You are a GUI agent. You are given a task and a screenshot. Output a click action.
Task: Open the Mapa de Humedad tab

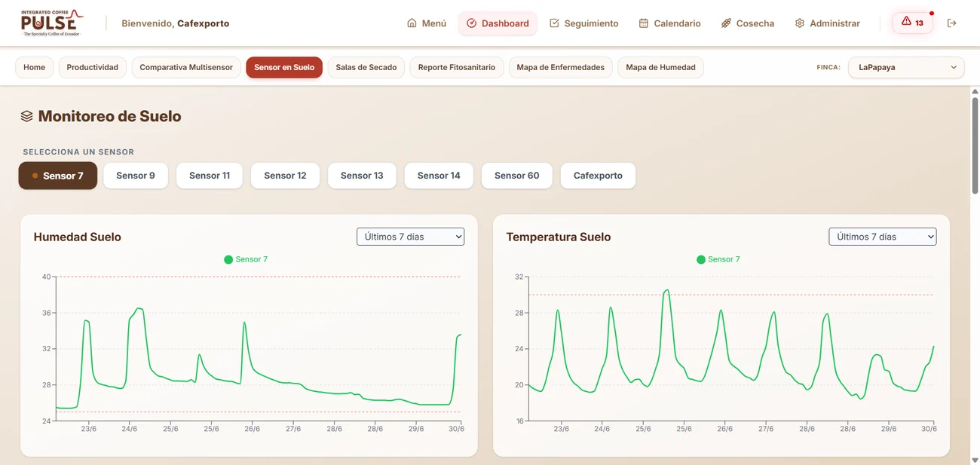point(660,67)
